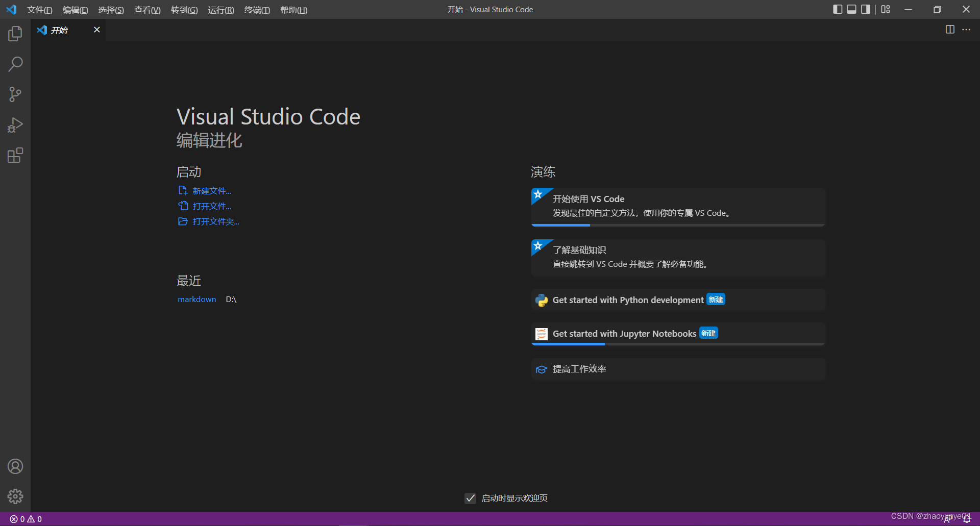This screenshot has height=526, width=980.
Task: Open the Explorer view in activity bar
Action: pyautogui.click(x=15, y=34)
